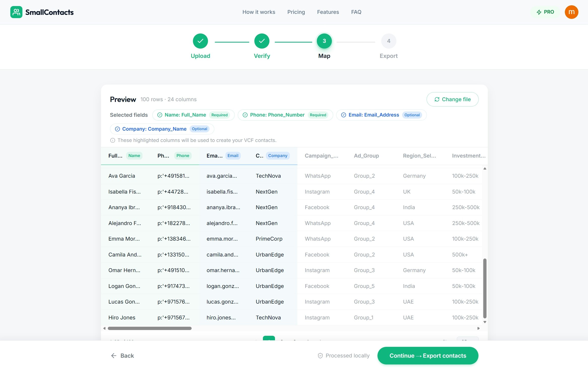588x369 pixels.
Task: Click the SmallContacts logo icon
Action: click(x=16, y=12)
